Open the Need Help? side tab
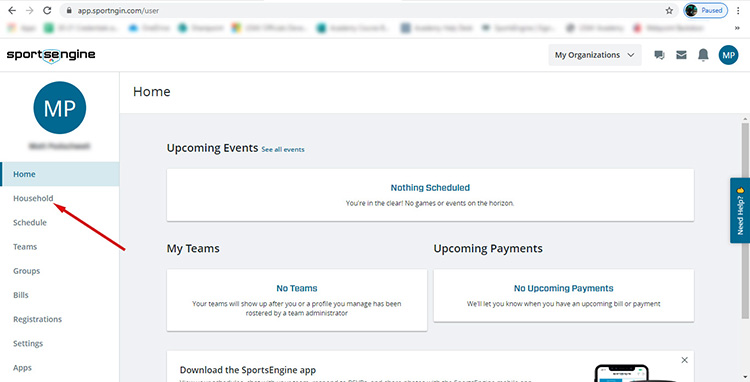 click(x=740, y=210)
